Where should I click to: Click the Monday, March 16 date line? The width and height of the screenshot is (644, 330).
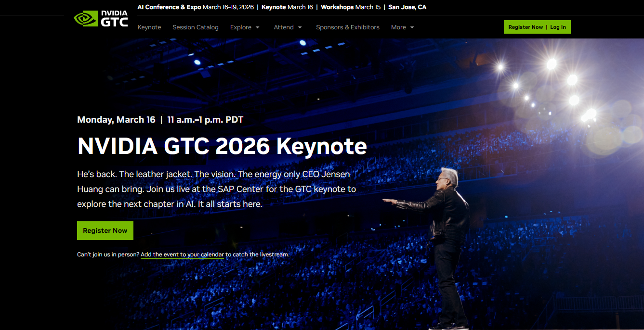coord(116,120)
